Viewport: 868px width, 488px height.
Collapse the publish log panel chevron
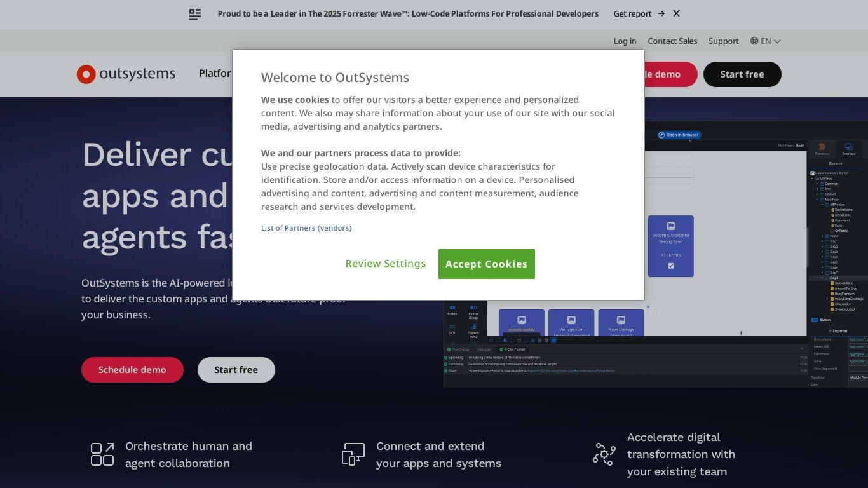pyautogui.click(x=802, y=349)
